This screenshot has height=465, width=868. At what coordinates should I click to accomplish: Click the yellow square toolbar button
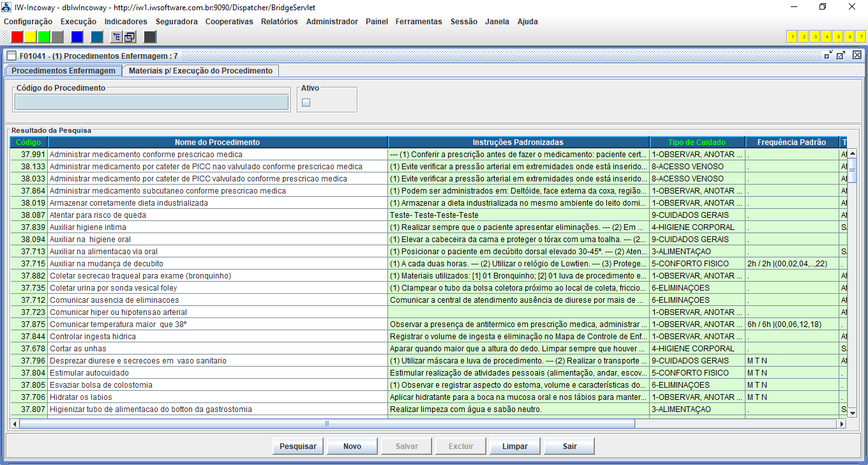tap(31, 36)
